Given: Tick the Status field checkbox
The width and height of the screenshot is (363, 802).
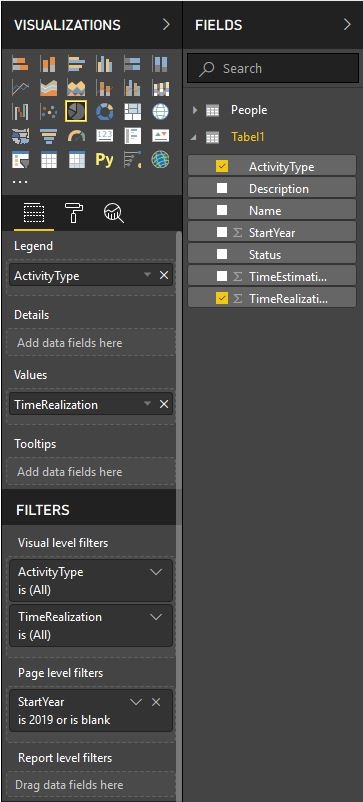Looking at the screenshot, I should coord(222,254).
